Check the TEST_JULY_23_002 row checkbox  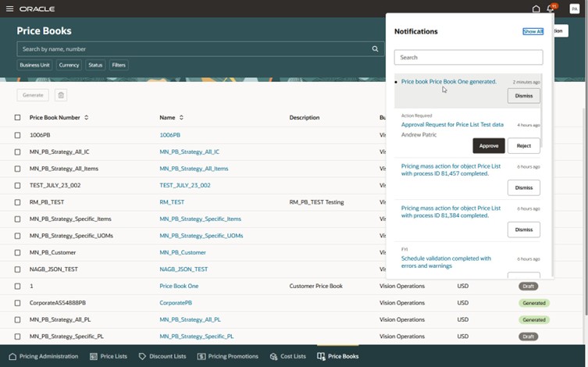coord(18,185)
